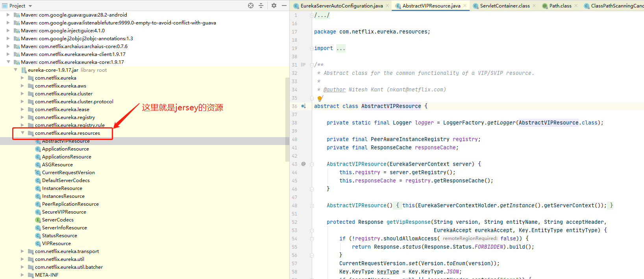This screenshot has height=279, width=644.
Task: Switch to ServletContainer.class tab
Action: [x=505, y=6]
